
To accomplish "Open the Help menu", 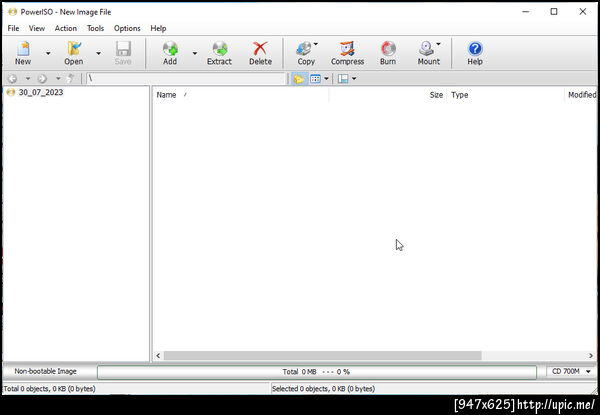I will [x=158, y=28].
